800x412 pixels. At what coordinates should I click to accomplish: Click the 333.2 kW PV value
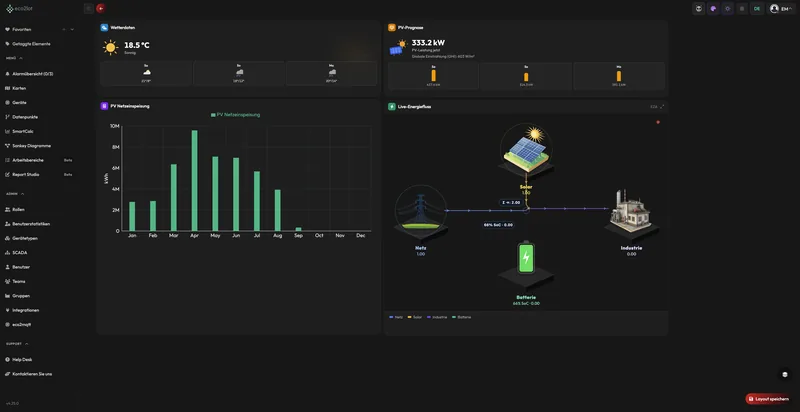click(x=428, y=43)
